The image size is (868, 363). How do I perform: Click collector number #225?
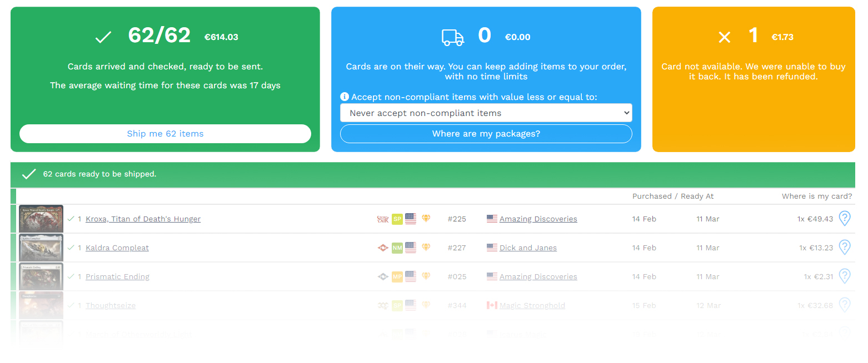(x=457, y=219)
